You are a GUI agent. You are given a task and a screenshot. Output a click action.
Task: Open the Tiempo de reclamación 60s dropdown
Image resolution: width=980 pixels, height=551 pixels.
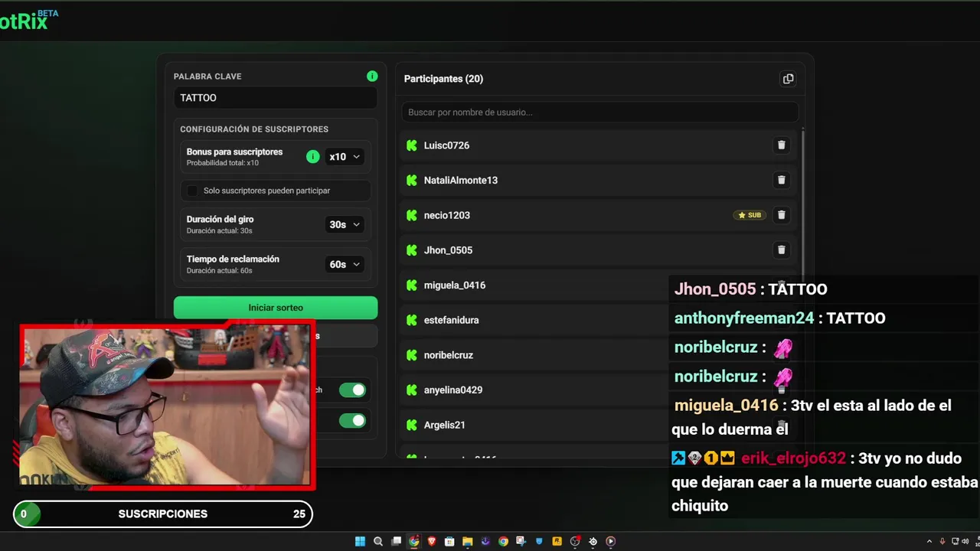345,265
